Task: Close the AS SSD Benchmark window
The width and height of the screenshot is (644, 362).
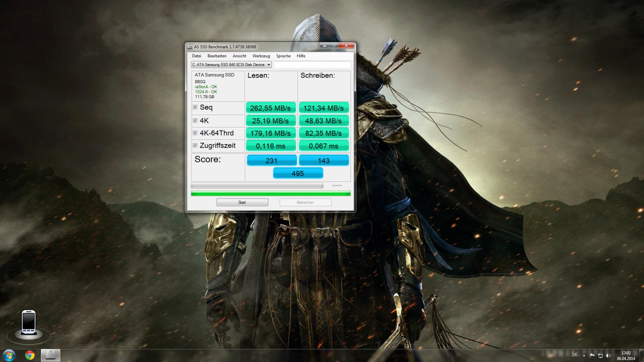Action: coord(346,46)
